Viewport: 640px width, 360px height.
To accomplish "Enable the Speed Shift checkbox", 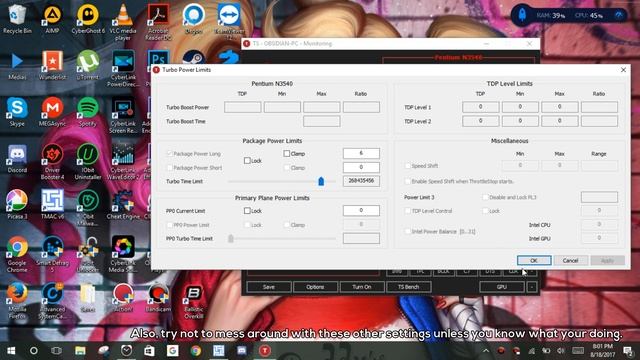I will point(407,166).
